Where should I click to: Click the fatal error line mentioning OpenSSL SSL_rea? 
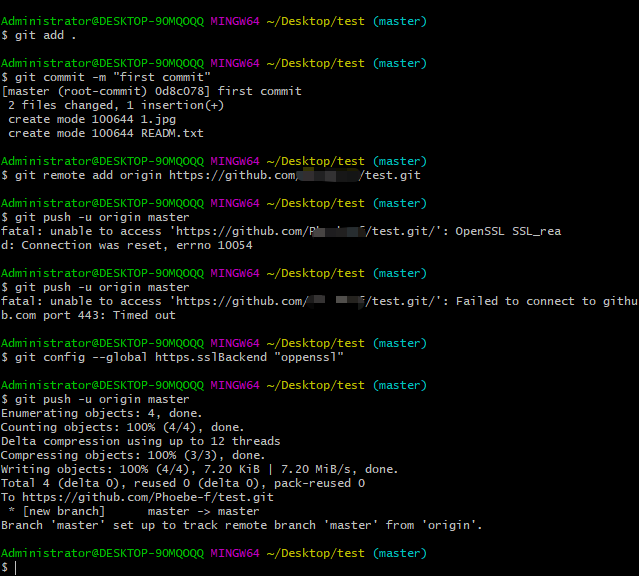click(281, 231)
